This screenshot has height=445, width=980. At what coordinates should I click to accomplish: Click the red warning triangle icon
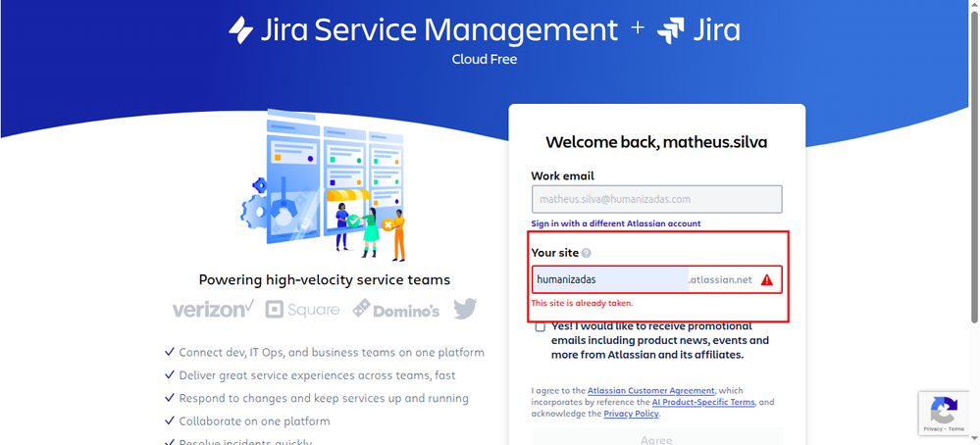pos(766,280)
